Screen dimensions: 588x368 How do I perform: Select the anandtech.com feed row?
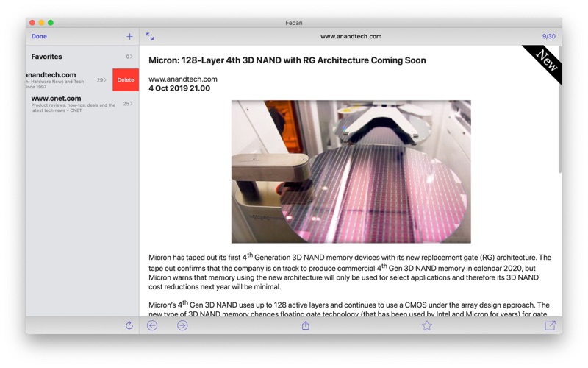pyautogui.click(x=69, y=80)
